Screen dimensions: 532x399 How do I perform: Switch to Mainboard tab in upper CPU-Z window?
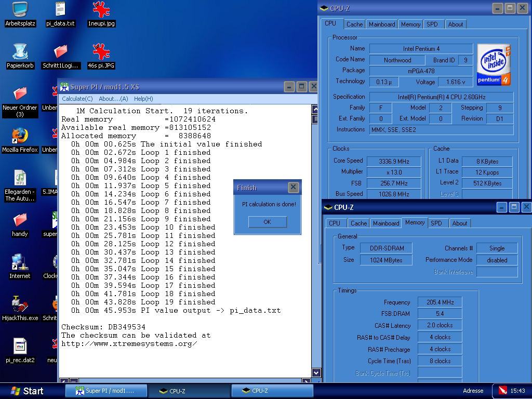point(382,24)
